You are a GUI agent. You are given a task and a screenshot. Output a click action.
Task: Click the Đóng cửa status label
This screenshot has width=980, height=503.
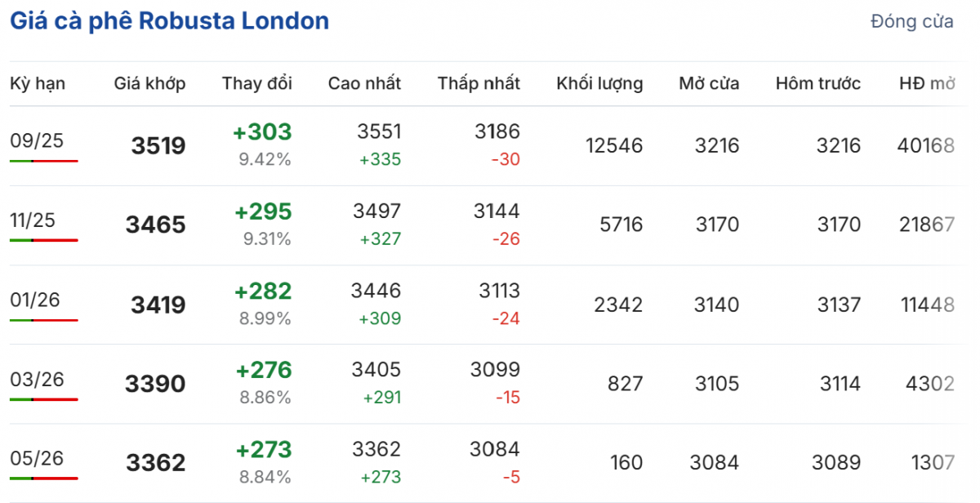[x=911, y=22]
